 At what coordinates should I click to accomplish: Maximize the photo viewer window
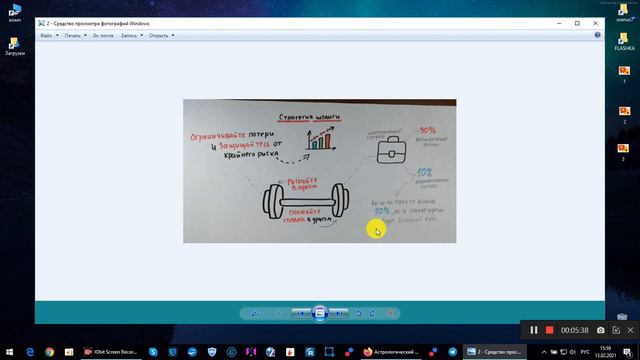pos(577,23)
